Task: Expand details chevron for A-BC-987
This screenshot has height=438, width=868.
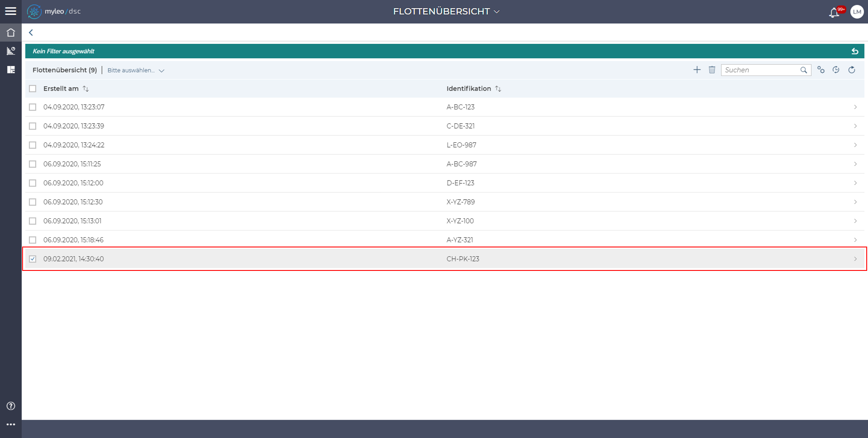Action: tap(855, 164)
